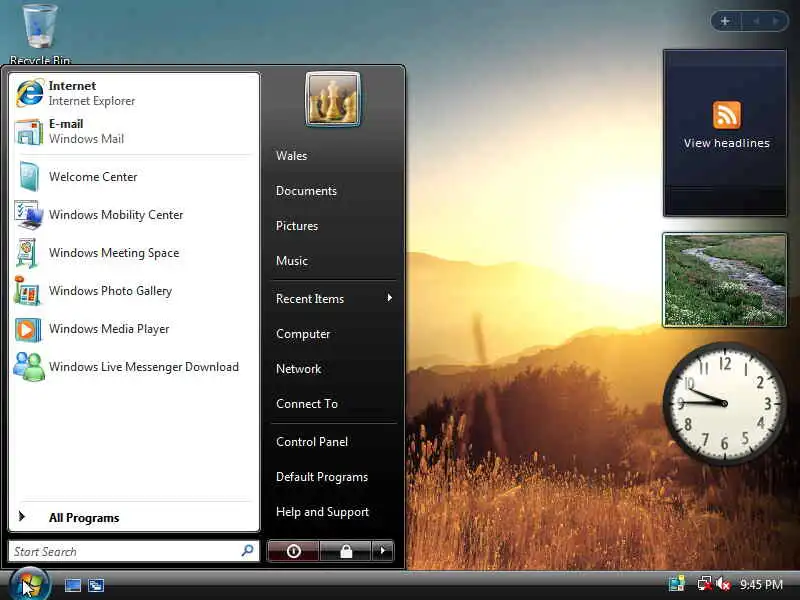Open the Windows Live Messenger Download icon
Viewport: 800px width, 600px height.
[x=29, y=367]
